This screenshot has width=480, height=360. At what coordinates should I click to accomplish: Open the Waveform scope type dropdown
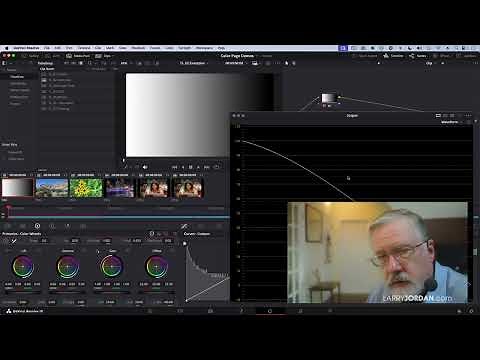[x=452, y=122]
